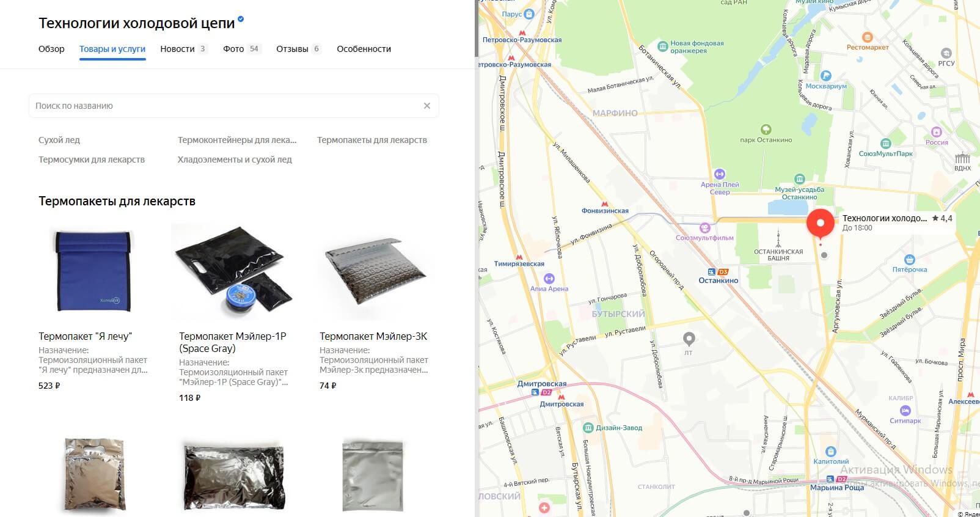Viewport: 980px width, 517px height.
Task: Open the Россия map marker
Action: 936,132
